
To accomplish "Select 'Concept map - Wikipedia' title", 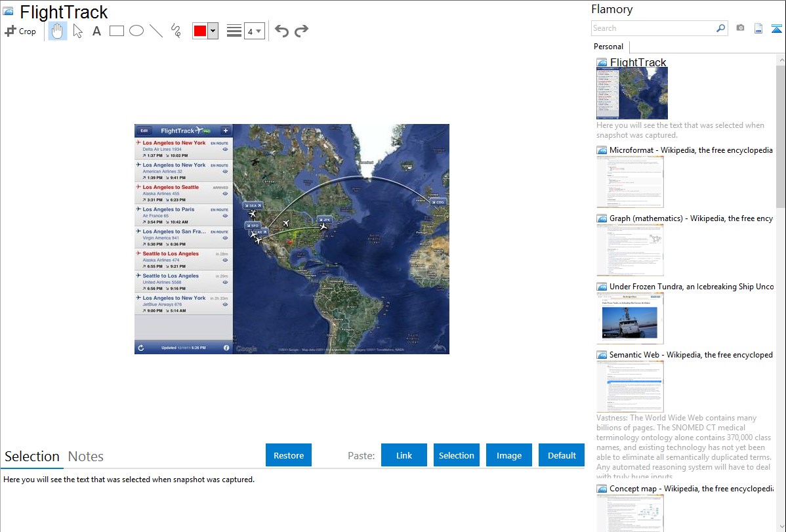I will pos(691,488).
